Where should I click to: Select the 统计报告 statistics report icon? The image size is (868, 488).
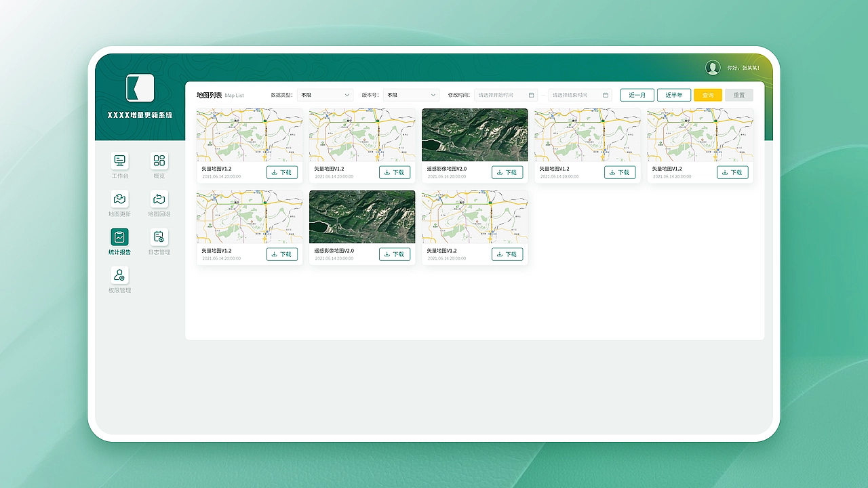pos(120,237)
